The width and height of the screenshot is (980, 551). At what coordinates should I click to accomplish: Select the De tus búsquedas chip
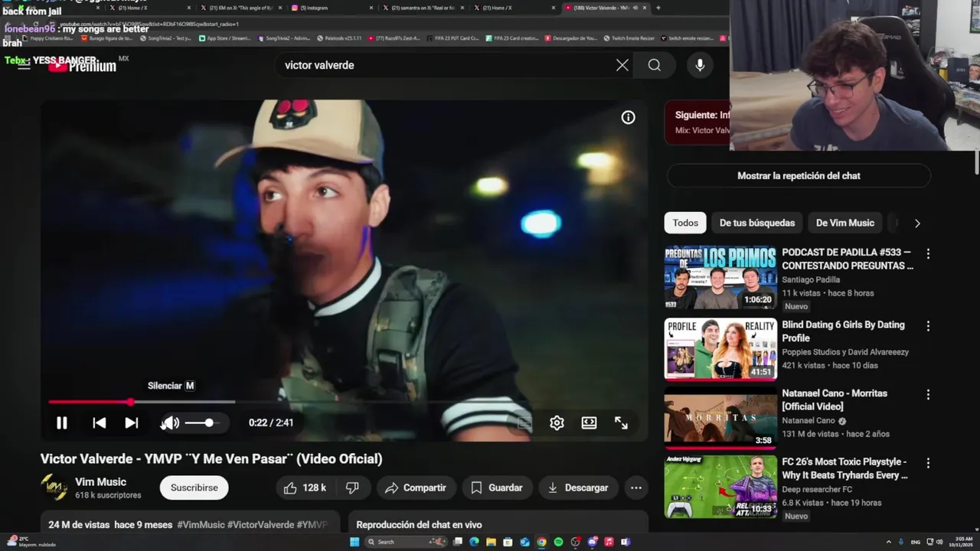[756, 223]
